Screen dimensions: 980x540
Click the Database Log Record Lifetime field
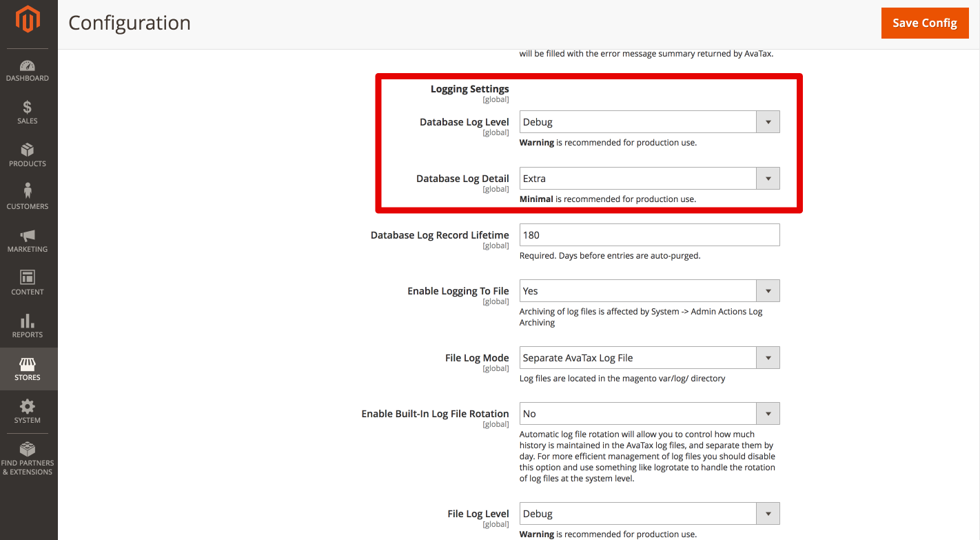click(x=649, y=235)
